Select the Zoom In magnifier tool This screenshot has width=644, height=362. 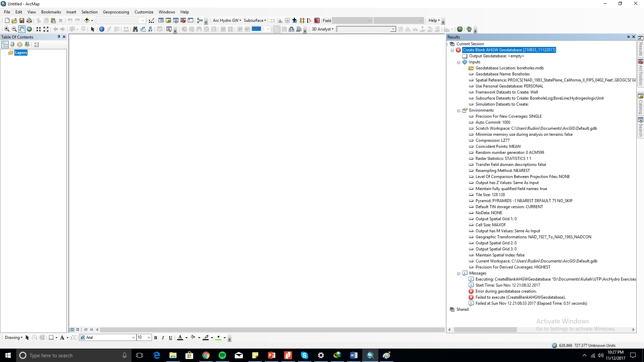[6, 29]
